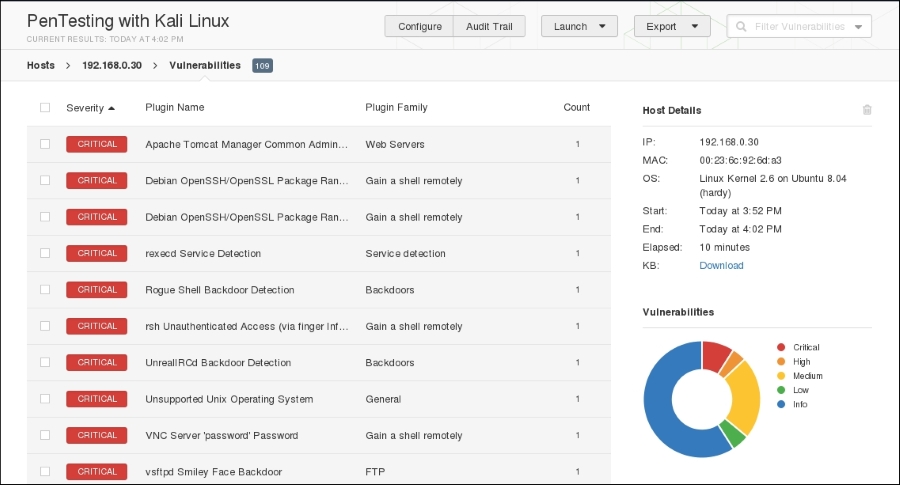900x485 pixels.
Task: Tick the select-all checkbox in table header
Action: [x=45, y=108]
